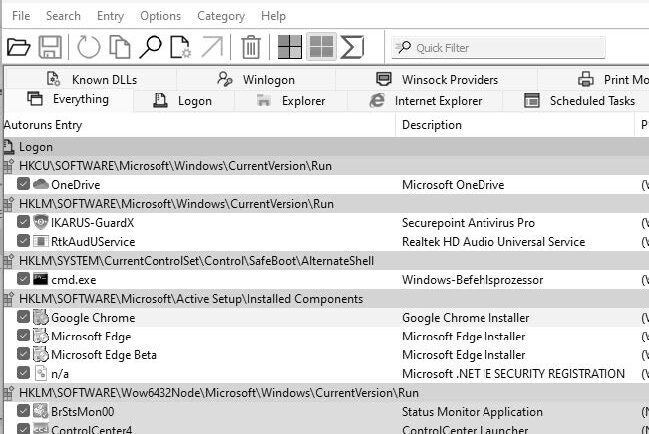Click the Microsoft Edge Beta installer icon
Viewport: 649px width, 434px height.
click(x=41, y=354)
